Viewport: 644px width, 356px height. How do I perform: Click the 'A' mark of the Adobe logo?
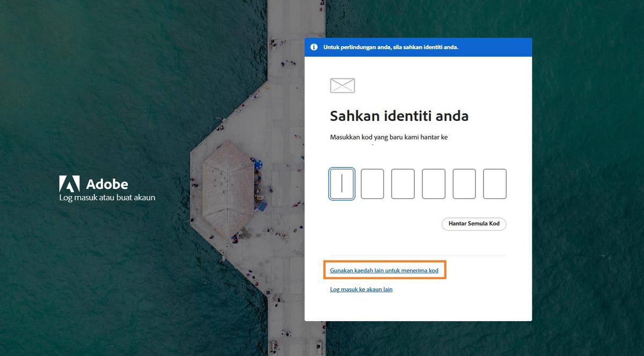coord(69,184)
